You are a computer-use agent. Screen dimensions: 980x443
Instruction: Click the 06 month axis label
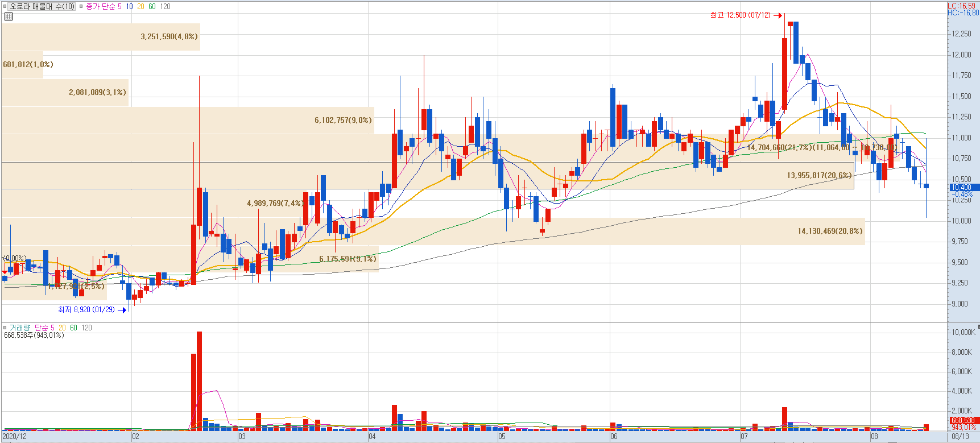(614, 437)
